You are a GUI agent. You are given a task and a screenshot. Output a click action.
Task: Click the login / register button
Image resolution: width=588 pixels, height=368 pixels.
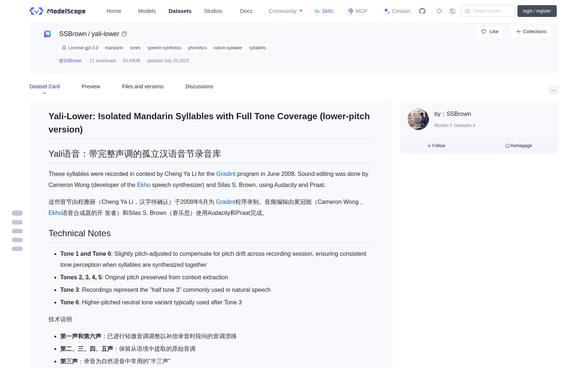[x=537, y=11]
